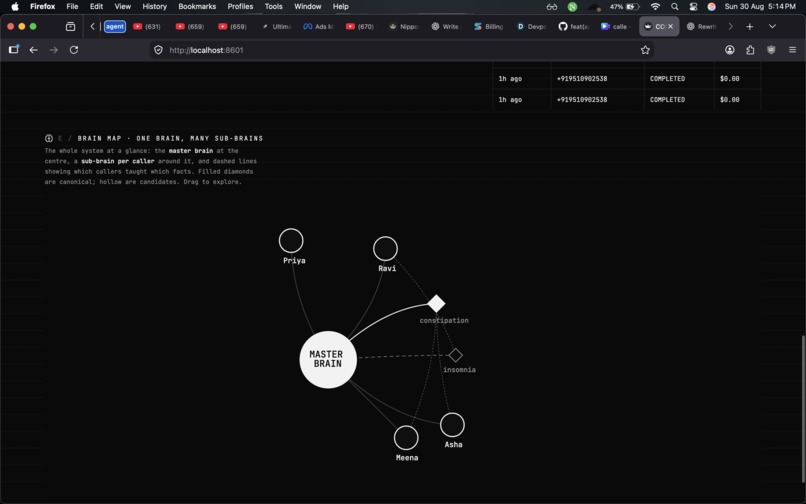Viewport: 806px width, 504px height.
Task: Open the Wi-Fi status menu
Action: [x=655, y=7]
